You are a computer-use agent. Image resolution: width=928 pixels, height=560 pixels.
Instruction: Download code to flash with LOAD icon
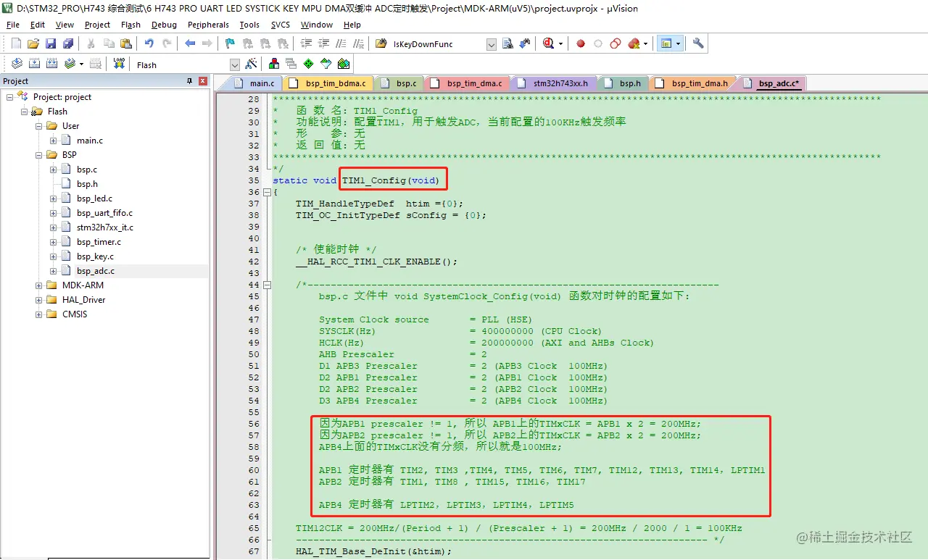[119, 64]
